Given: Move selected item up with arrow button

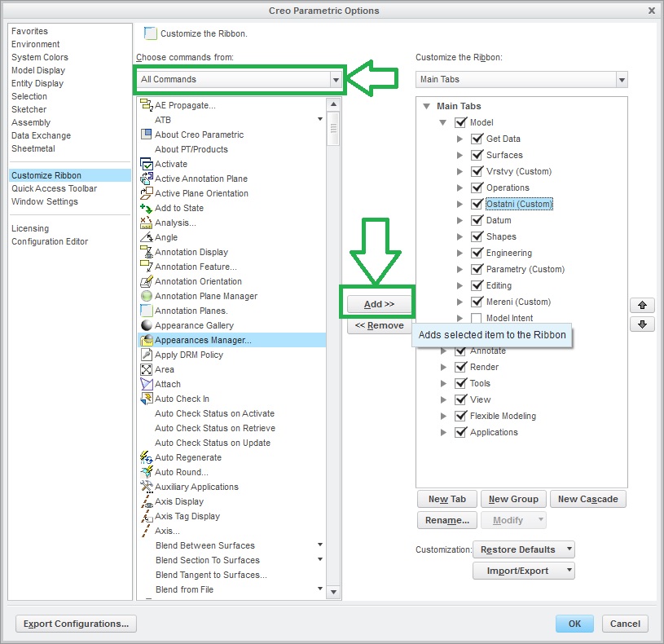Looking at the screenshot, I should tap(642, 305).
